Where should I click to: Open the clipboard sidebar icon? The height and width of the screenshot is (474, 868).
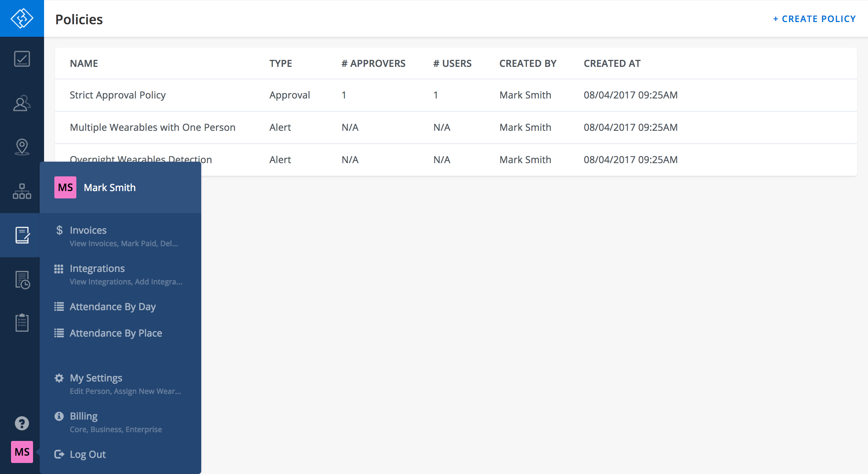tap(22, 323)
